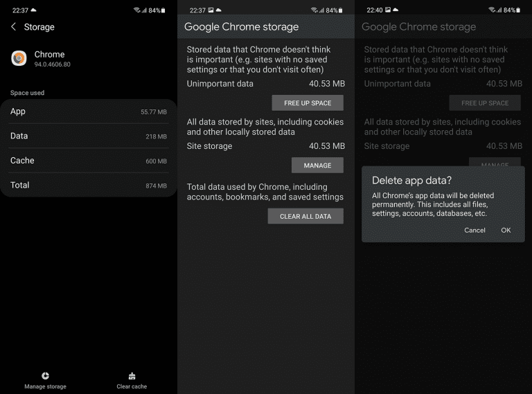Tap the Wi-Fi icon in left status bar
The width and height of the screenshot is (532, 394).
tap(136, 10)
